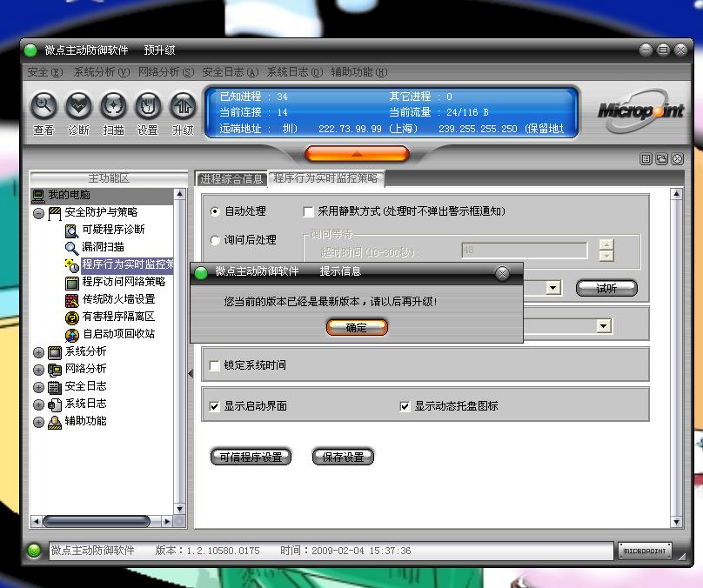Viewport: 703px width, 588px height.
Task: Click the 超时时间 input field
Action: [x=524, y=251]
